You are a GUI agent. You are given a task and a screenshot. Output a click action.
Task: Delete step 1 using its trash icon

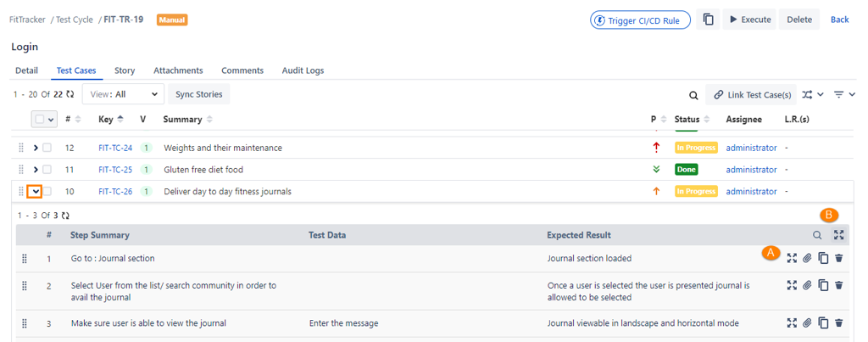tap(838, 259)
